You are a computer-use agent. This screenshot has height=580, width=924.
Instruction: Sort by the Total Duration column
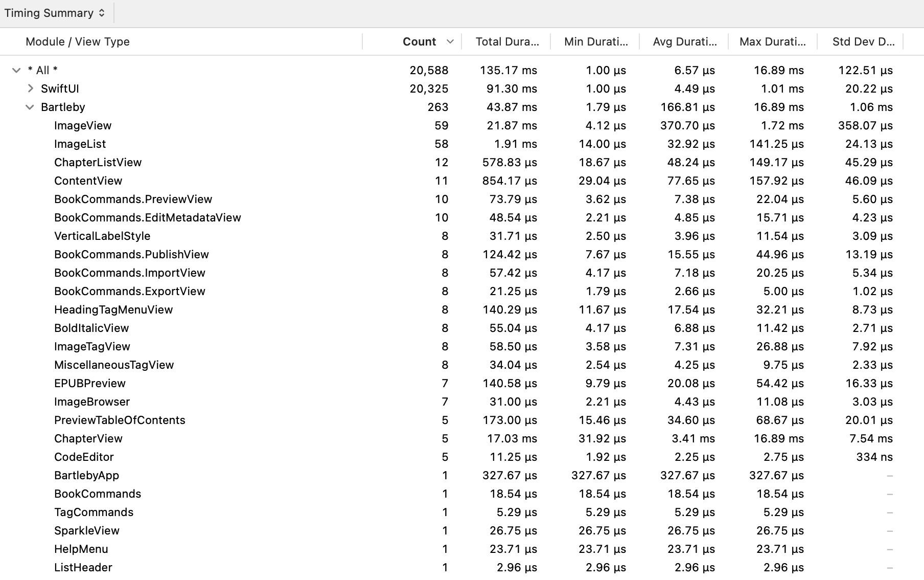tap(507, 41)
